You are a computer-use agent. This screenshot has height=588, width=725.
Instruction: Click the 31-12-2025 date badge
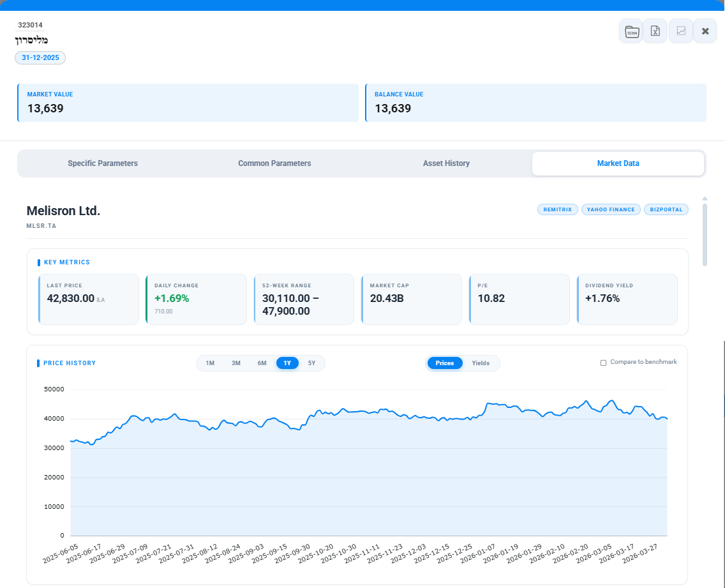(x=40, y=58)
